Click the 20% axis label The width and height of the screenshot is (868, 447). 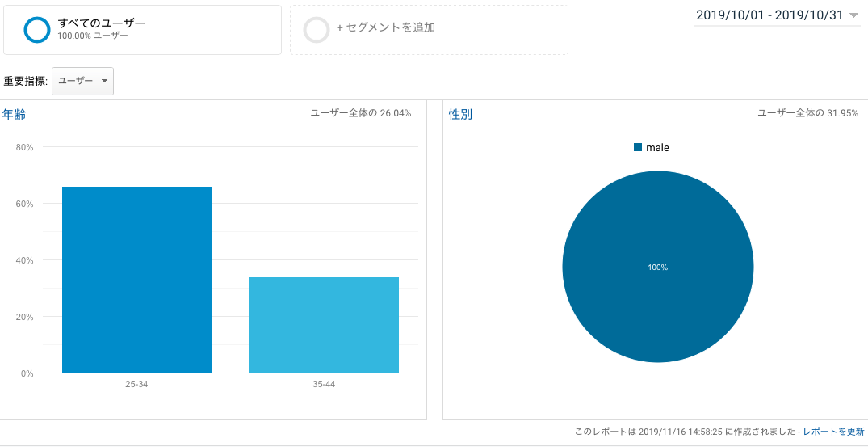pyautogui.click(x=25, y=317)
